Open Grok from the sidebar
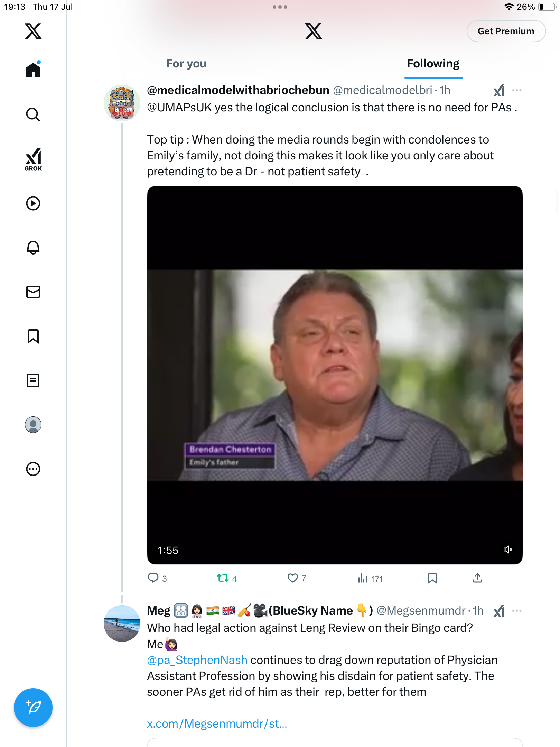Viewport: 560px width, 747px height. 33,159
